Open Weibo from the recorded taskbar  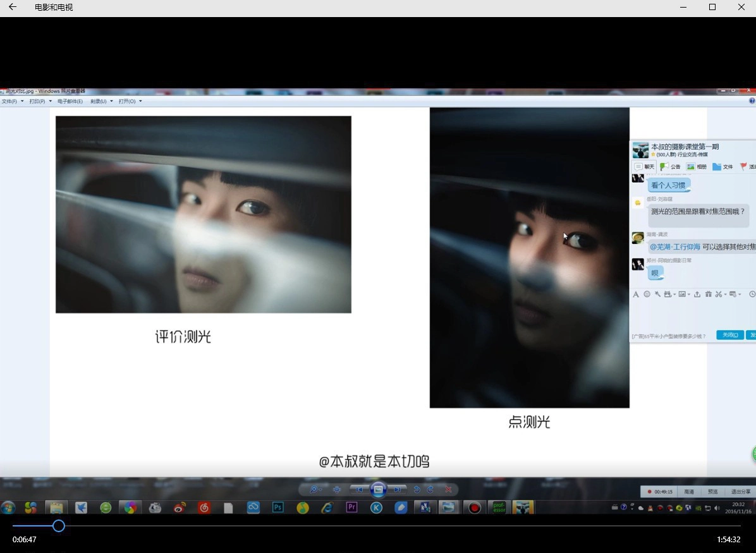180,507
